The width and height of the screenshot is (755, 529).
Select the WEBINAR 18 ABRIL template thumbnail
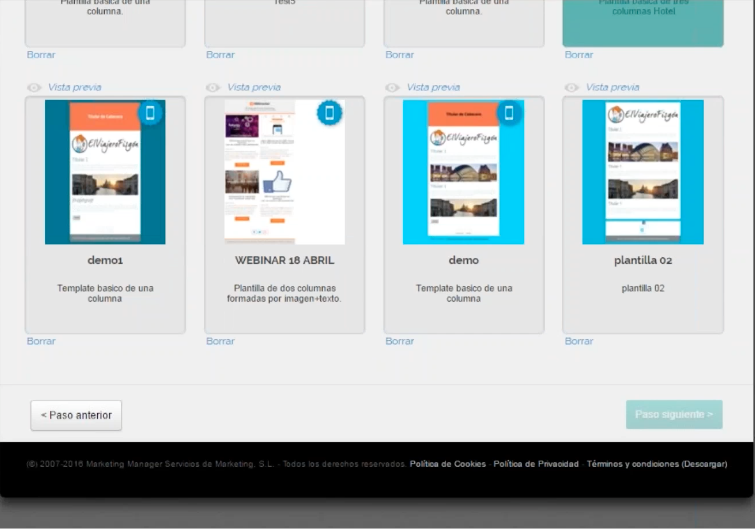click(x=285, y=172)
